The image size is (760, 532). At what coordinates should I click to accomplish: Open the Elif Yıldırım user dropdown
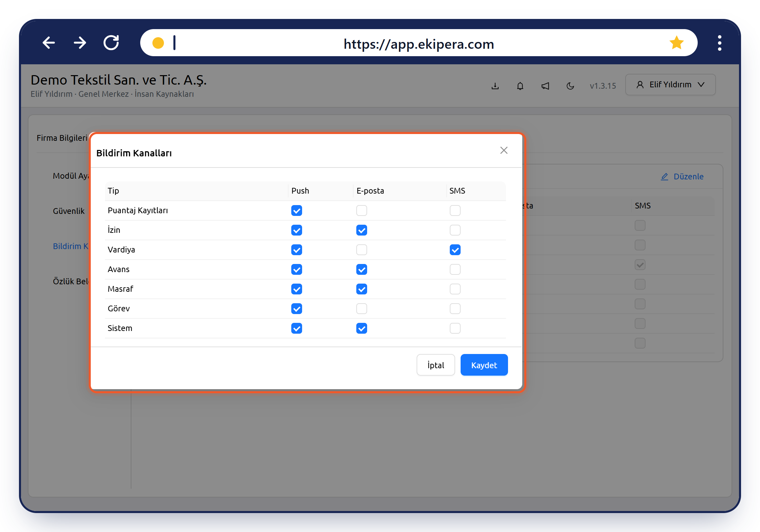click(x=670, y=85)
